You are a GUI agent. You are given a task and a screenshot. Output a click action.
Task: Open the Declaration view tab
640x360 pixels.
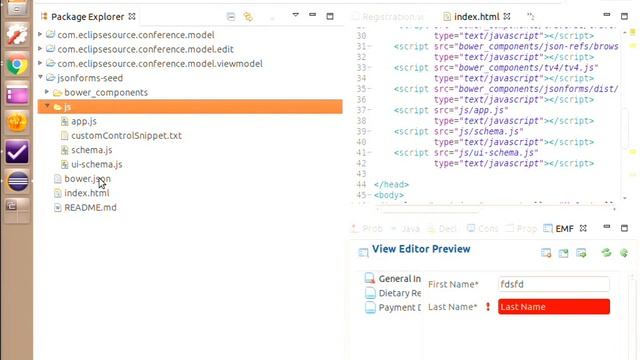442,229
